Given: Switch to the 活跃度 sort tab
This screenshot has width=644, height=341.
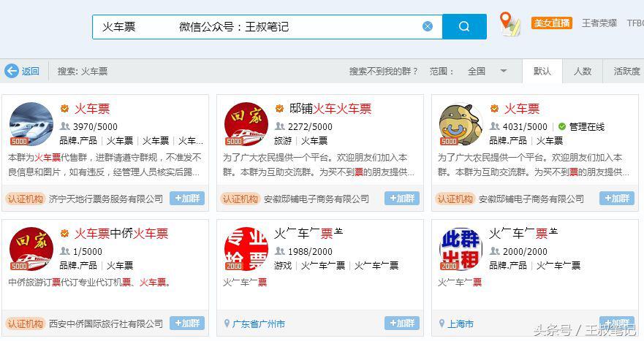Looking at the screenshot, I should pyautogui.click(x=626, y=72).
